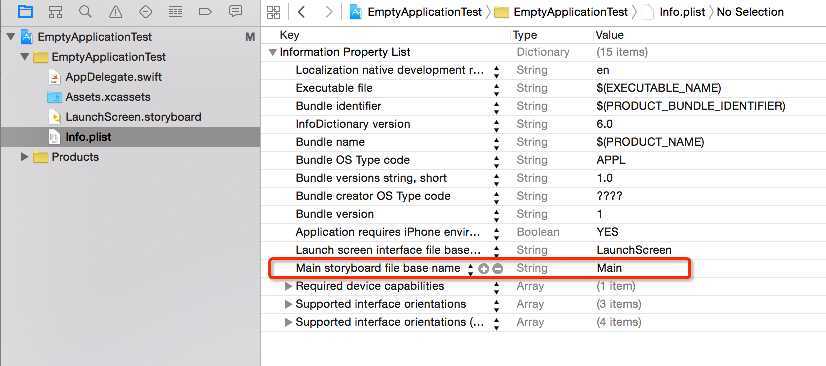Screen dimensions: 826x366
Task: Click the ???? creator OS Type value
Action: [x=609, y=196]
